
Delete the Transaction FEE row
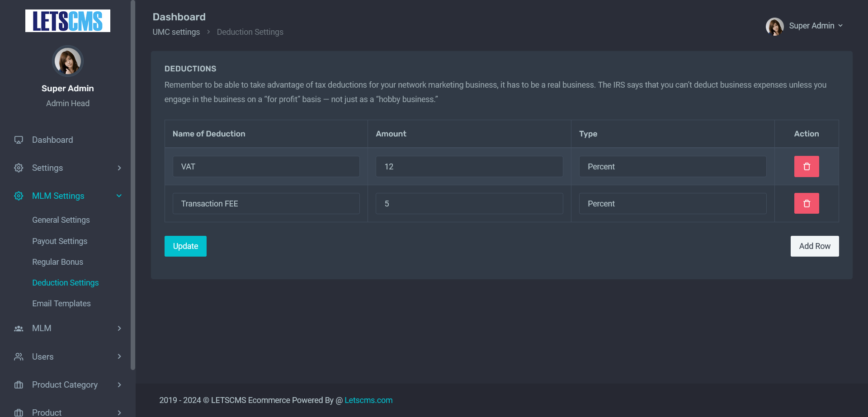click(807, 203)
